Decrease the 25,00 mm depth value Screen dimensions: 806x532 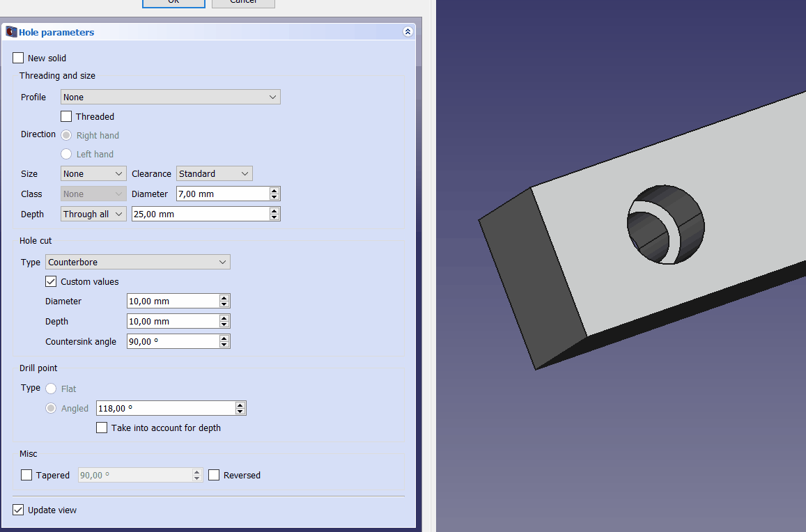click(x=274, y=217)
